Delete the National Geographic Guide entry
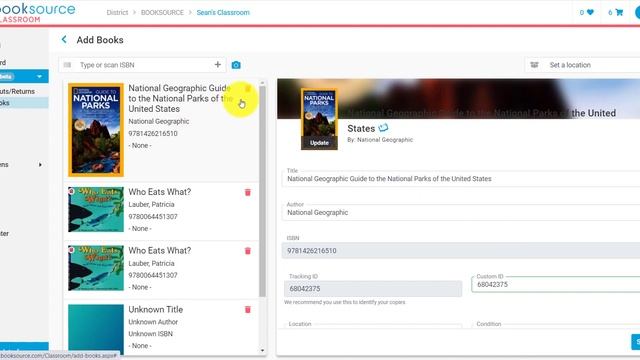The width and height of the screenshot is (640, 360). coord(248,89)
